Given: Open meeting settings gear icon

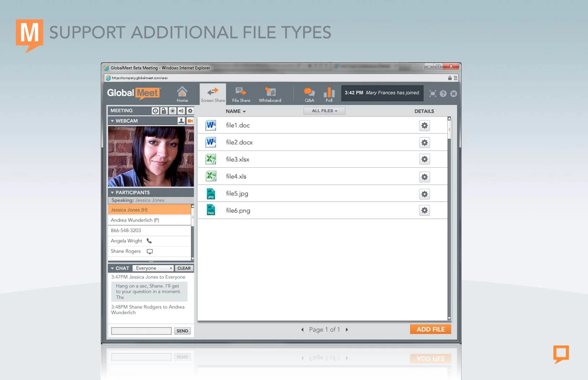Looking at the screenshot, I should [x=190, y=111].
